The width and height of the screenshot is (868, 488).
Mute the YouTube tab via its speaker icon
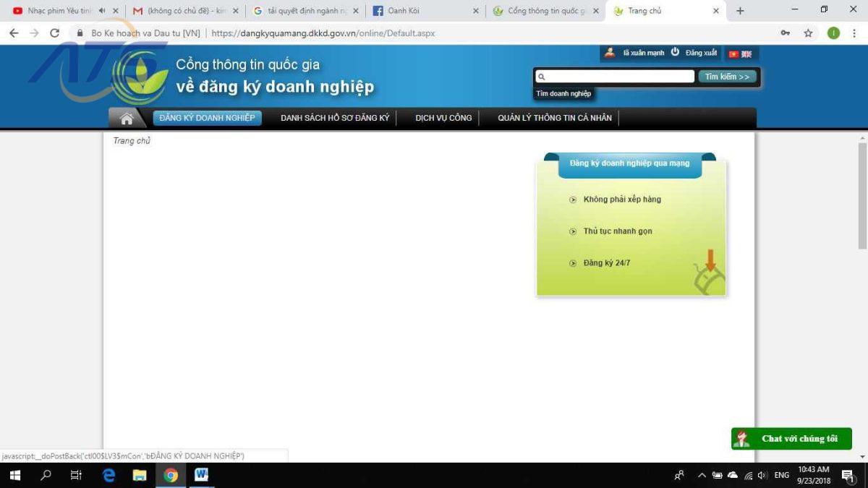102,11
